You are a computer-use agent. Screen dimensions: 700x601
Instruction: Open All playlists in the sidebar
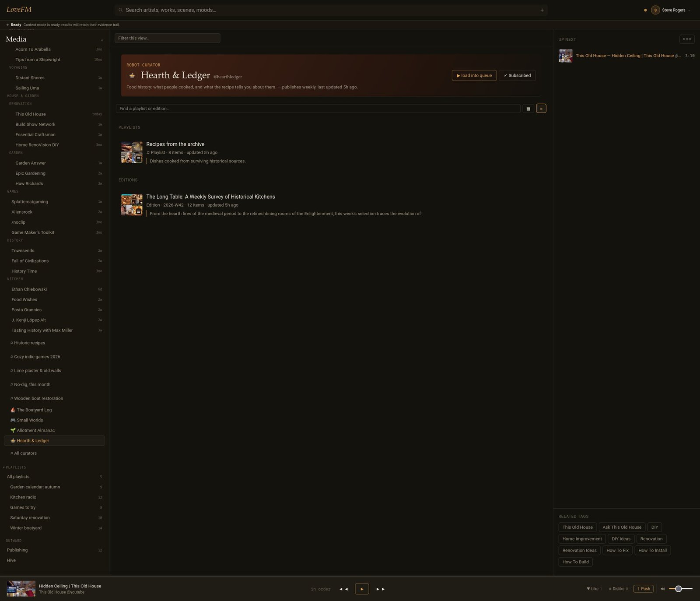[x=55, y=477]
